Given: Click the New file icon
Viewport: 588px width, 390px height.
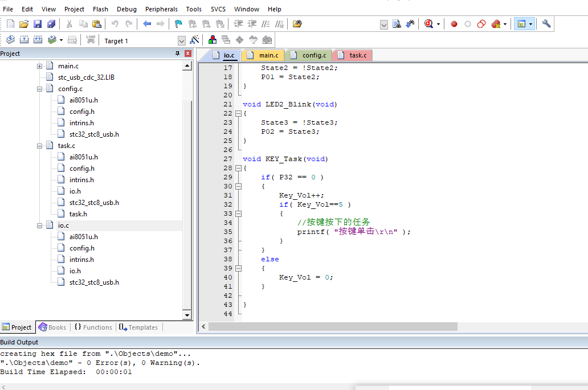Looking at the screenshot, I should pyautogui.click(x=11, y=24).
